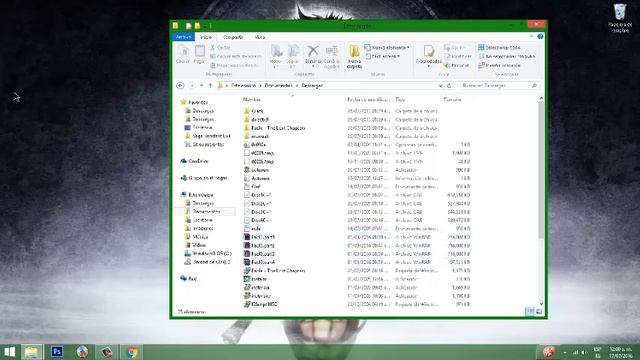Image resolution: width=640 pixels, height=360 pixels.
Task: Click the Cambiar nombre icon
Action: 332,56
